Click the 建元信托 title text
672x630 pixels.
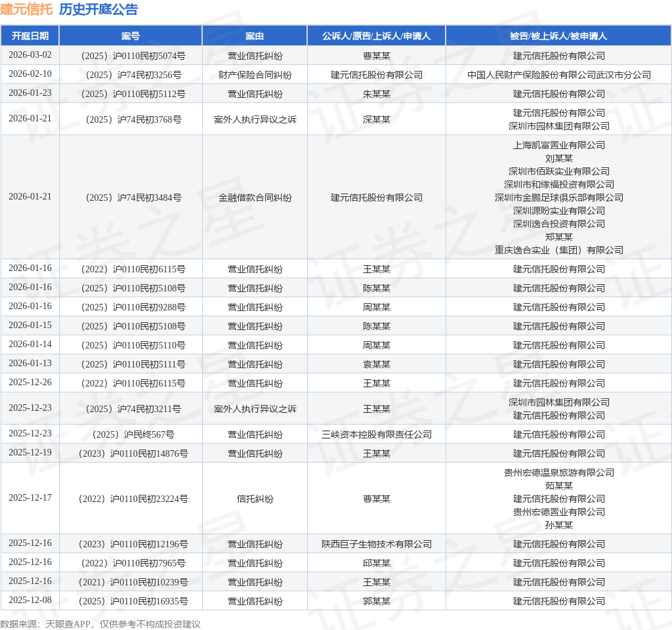[26, 9]
